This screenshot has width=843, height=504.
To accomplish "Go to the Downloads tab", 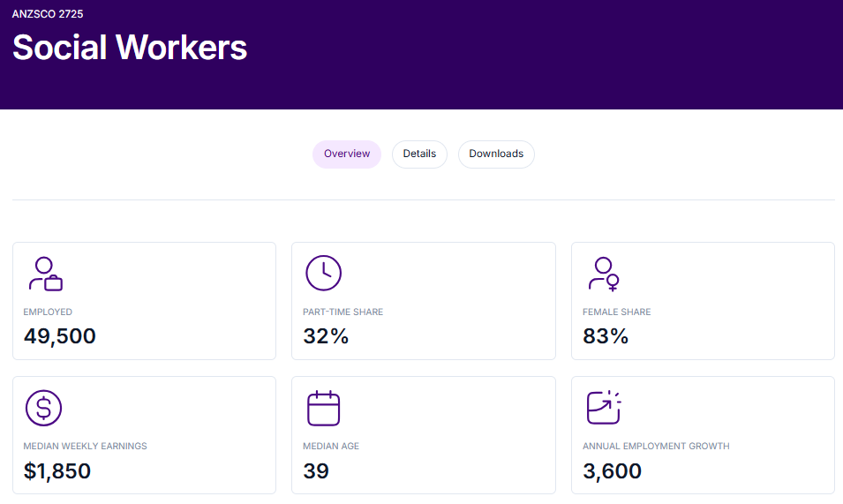I will tap(496, 154).
